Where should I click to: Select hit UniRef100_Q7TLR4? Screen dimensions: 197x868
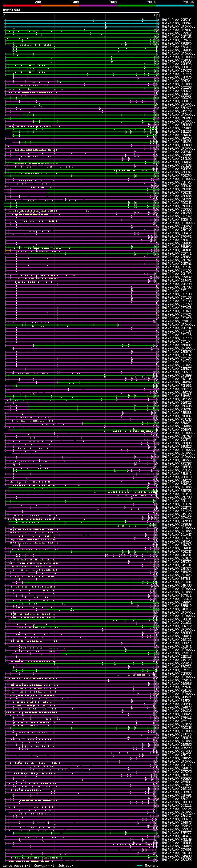point(177,504)
